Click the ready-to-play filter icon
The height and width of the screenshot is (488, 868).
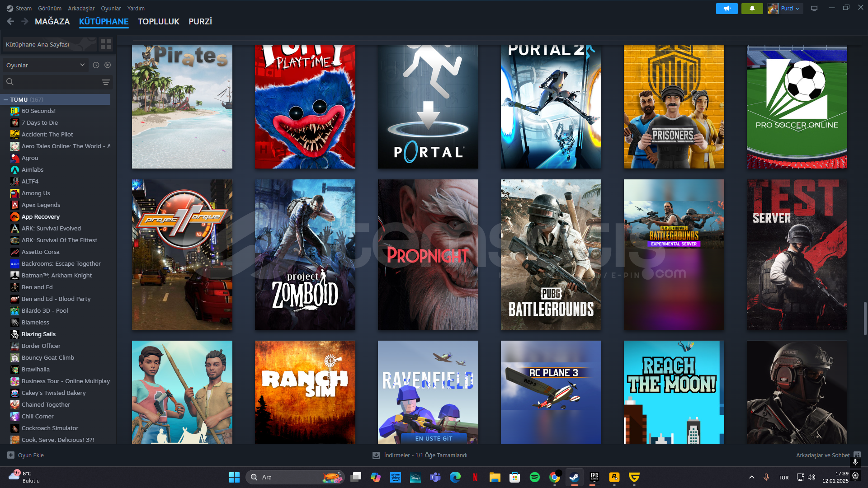[x=108, y=65]
